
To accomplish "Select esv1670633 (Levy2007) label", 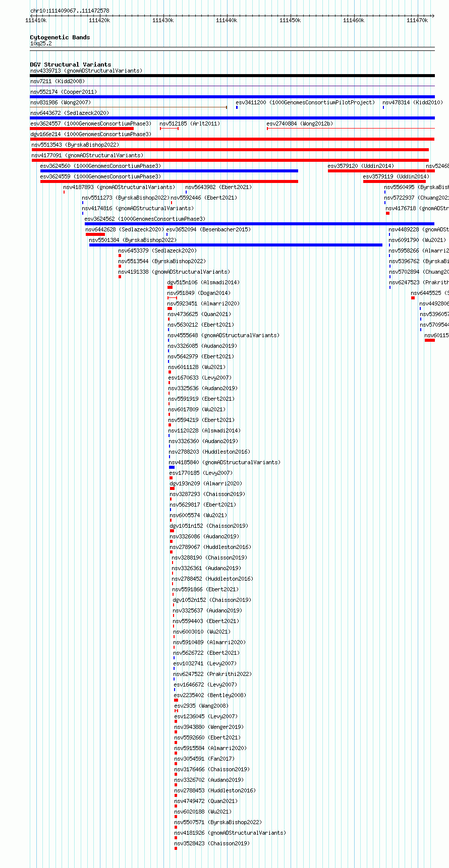I will (x=200, y=378).
